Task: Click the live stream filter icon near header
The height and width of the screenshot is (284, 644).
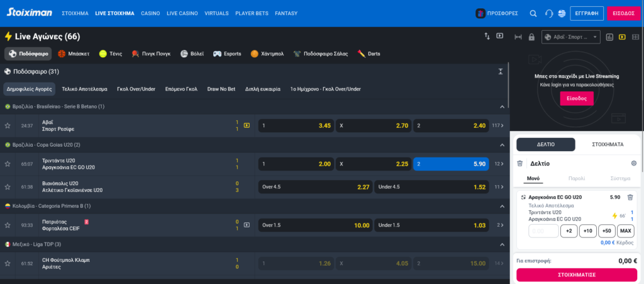Action: (x=500, y=36)
